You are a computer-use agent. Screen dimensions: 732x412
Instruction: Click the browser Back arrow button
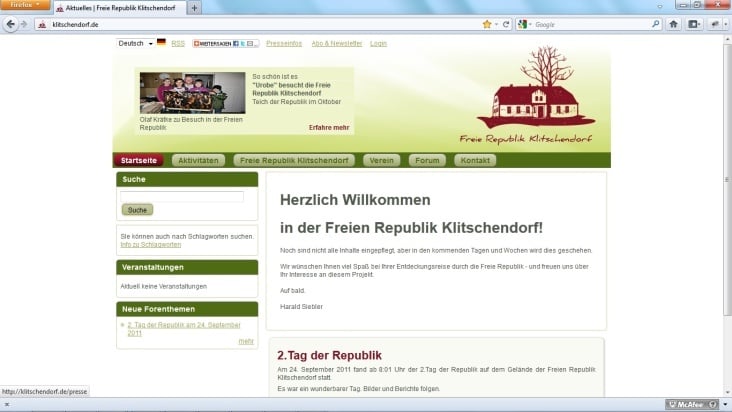click(11, 24)
